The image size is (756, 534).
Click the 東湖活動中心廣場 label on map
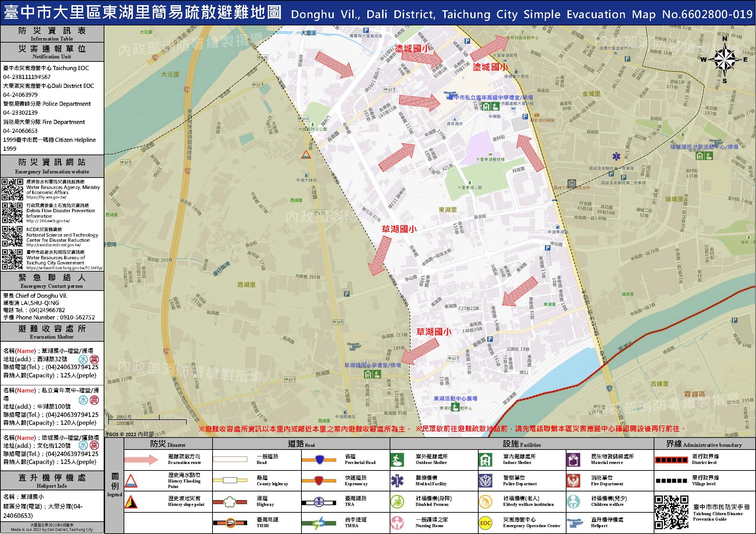455,398
